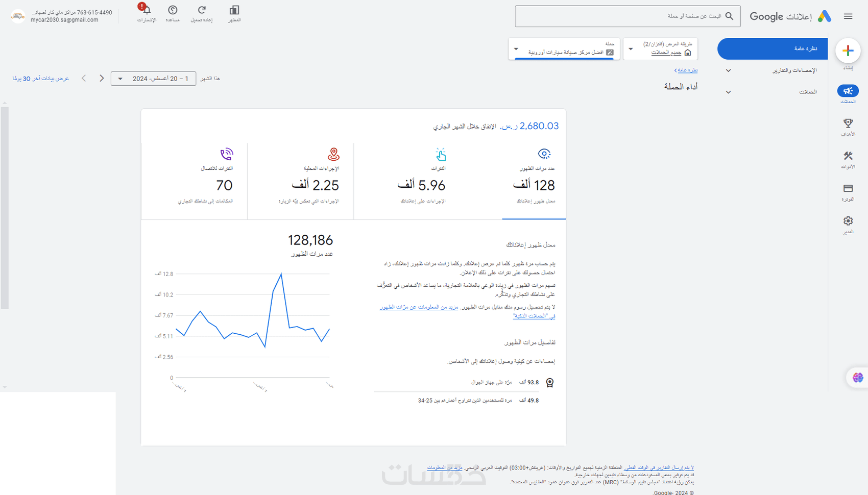868x495 pixels.
Task: Open the view selector (طريقة العرض) dropdown
Action: 660,49
